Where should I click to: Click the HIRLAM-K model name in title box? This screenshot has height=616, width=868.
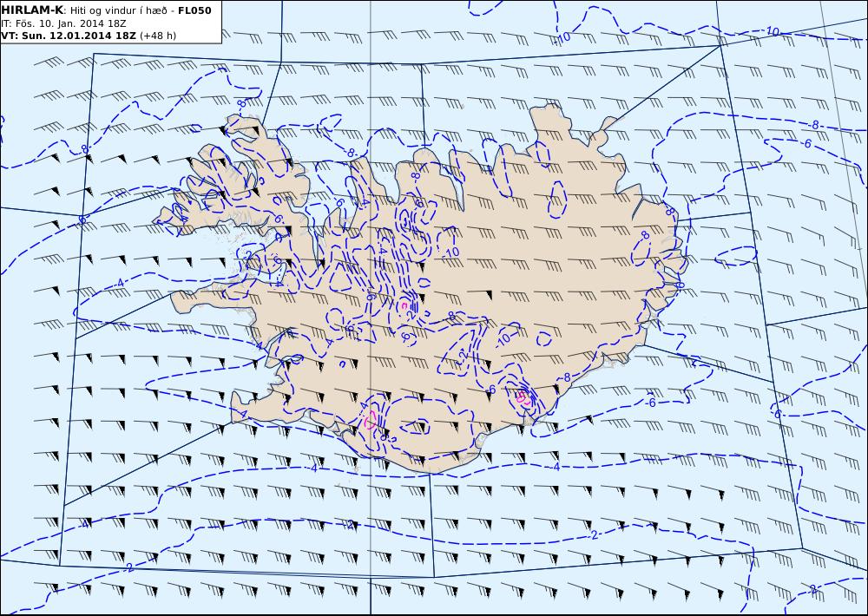[x=32, y=10]
